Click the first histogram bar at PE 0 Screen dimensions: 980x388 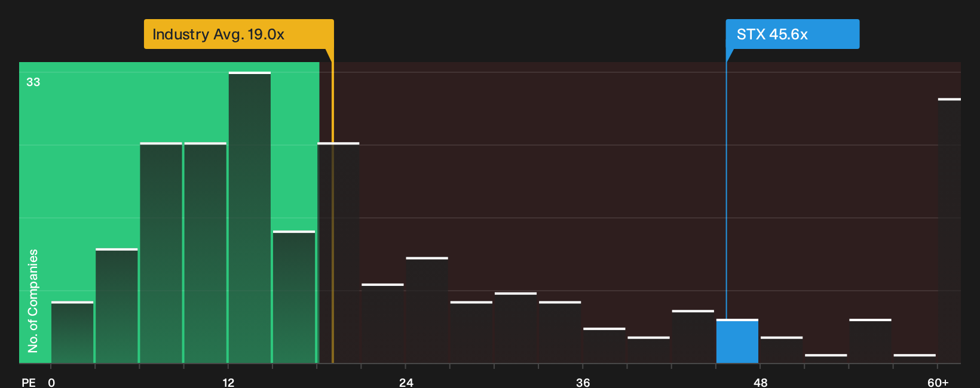click(72, 332)
